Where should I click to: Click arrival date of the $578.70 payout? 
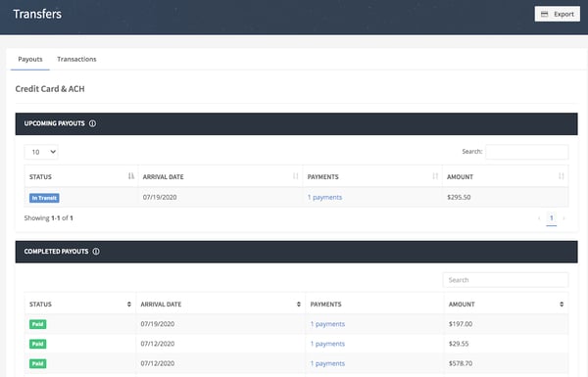158,363
